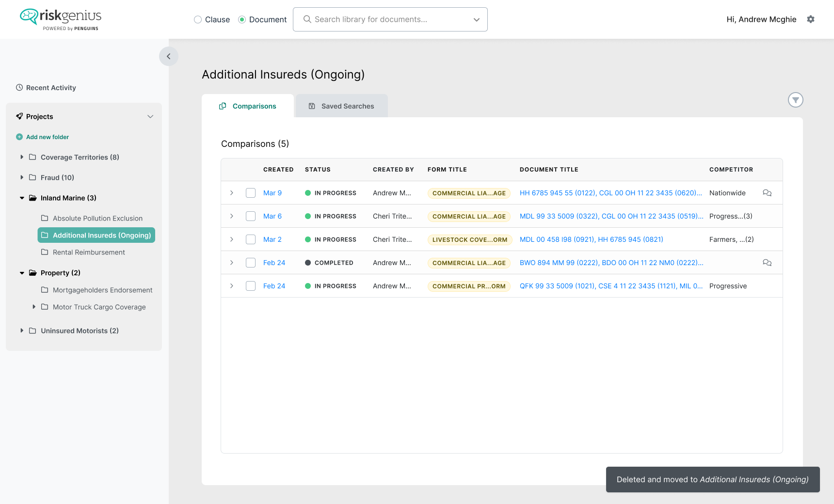Open the settings gear icon
Viewport: 834px width, 504px height.
click(x=811, y=19)
